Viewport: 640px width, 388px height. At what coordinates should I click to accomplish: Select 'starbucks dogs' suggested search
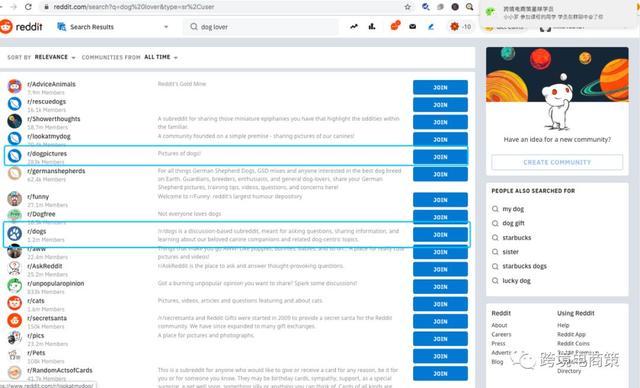[x=524, y=266]
